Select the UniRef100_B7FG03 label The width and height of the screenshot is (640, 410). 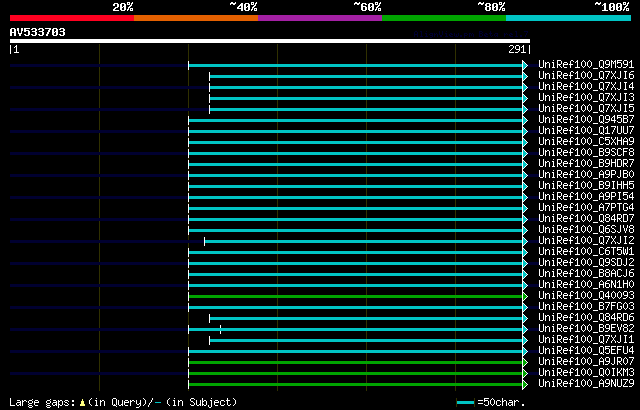586,307
